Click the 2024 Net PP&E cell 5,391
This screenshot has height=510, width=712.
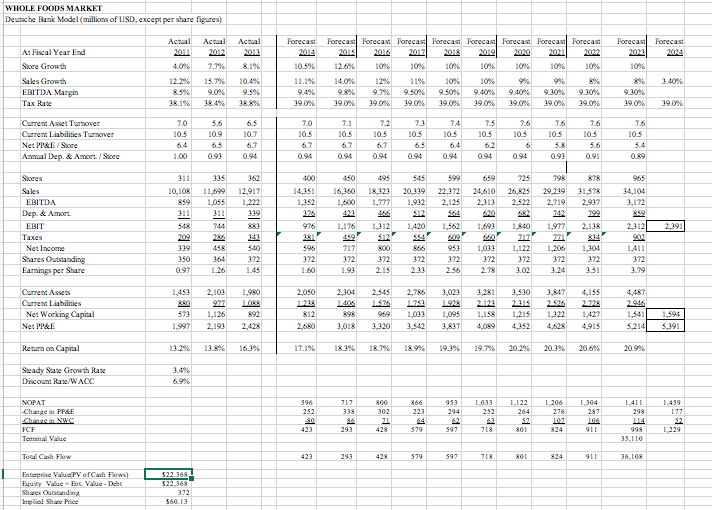click(x=665, y=326)
